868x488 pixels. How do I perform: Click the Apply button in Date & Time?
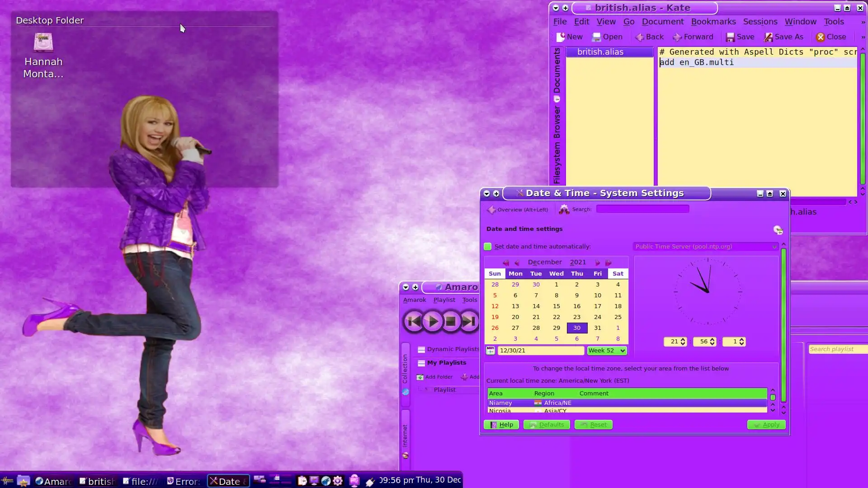point(766,425)
